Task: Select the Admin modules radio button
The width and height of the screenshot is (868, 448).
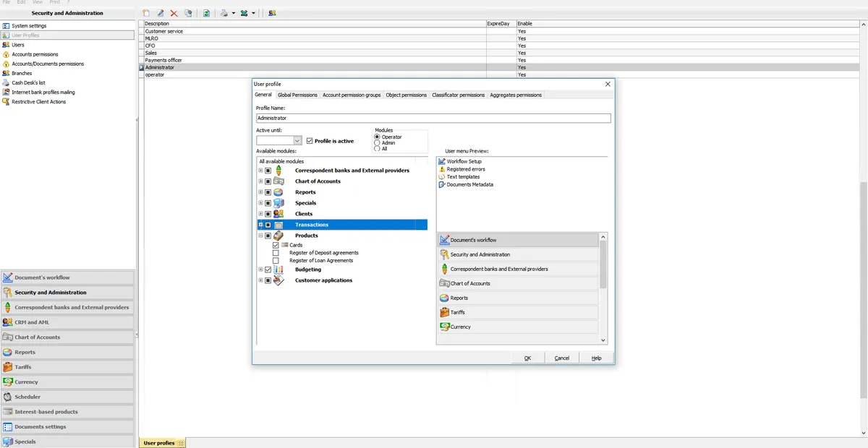Action: coord(377,143)
